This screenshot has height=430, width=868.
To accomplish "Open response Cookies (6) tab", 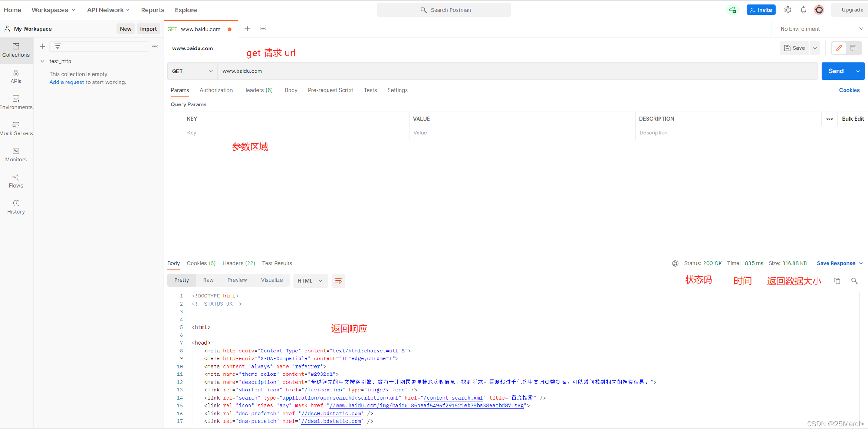I will [201, 263].
